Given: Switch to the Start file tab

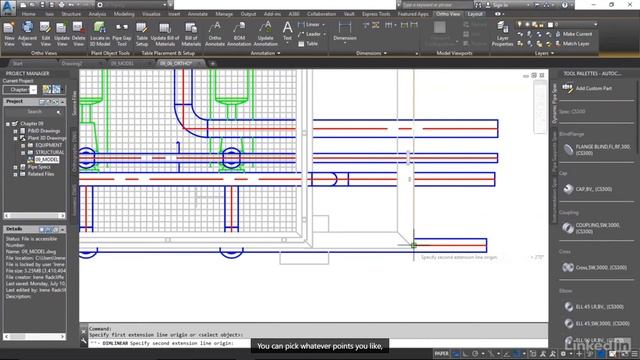Looking at the screenshot, I should [18, 64].
